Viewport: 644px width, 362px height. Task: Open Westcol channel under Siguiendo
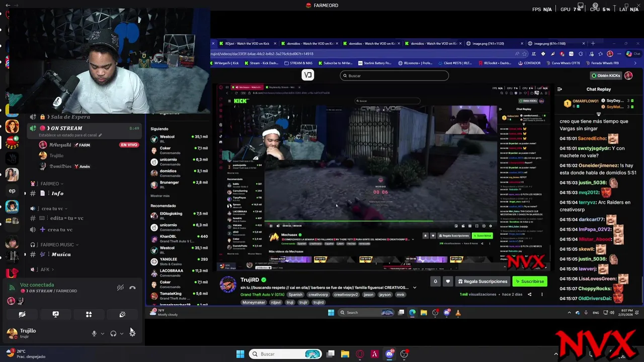(x=179, y=139)
